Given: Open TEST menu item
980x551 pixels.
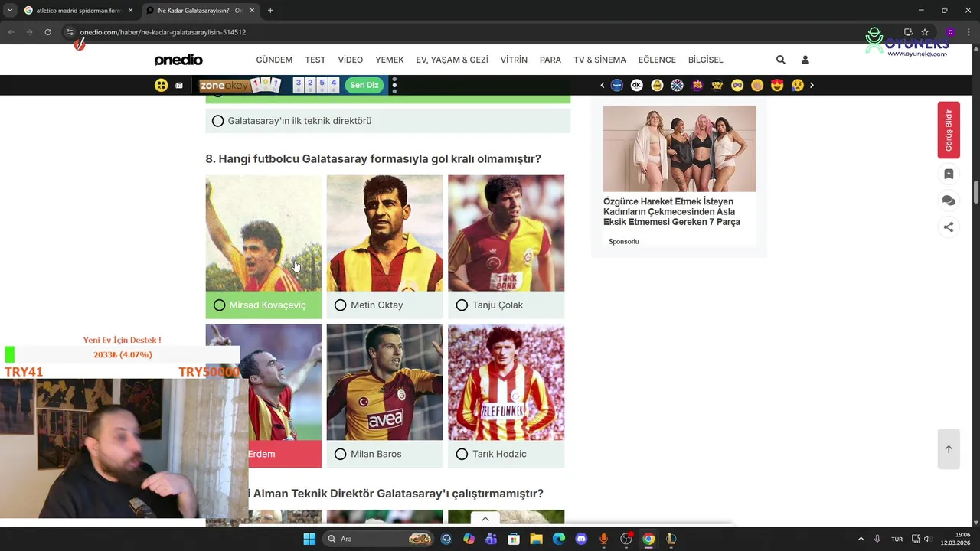Looking at the screenshot, I should pos(315,60).
